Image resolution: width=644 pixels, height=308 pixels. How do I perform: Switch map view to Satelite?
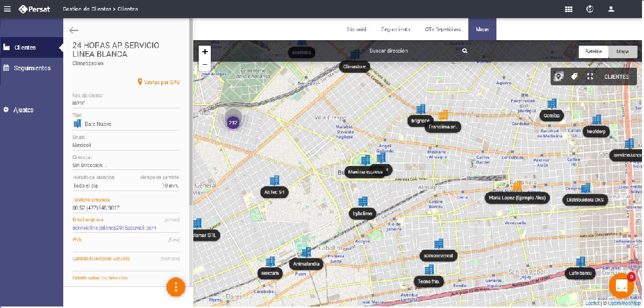[x=595, y=51]
